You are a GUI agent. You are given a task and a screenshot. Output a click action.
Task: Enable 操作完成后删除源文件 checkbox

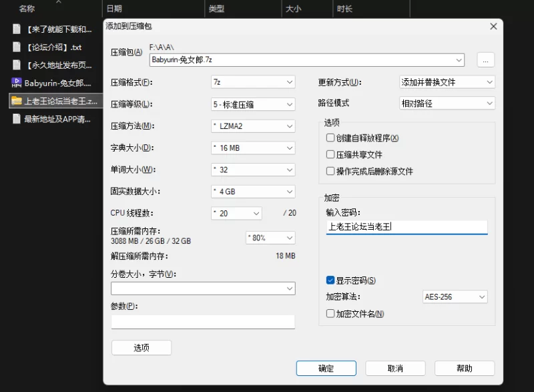click(x=330, y=171)
